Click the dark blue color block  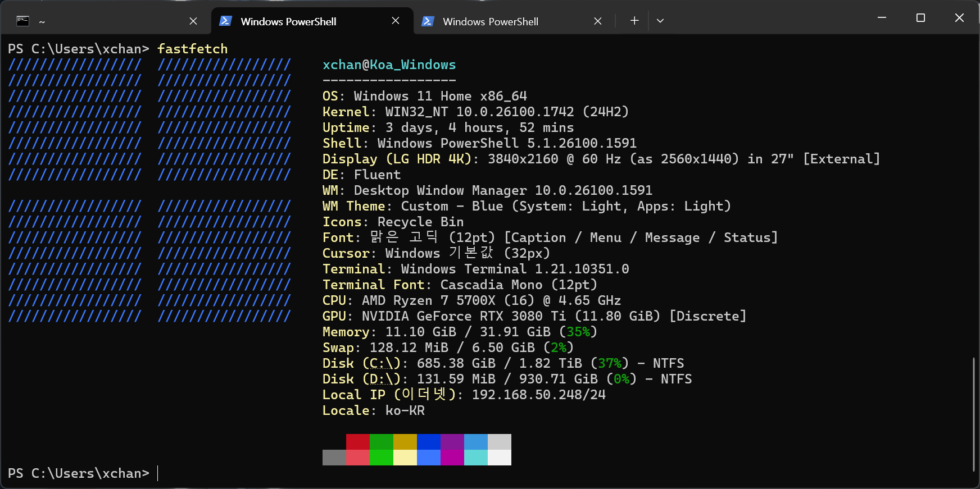(429, 442)
